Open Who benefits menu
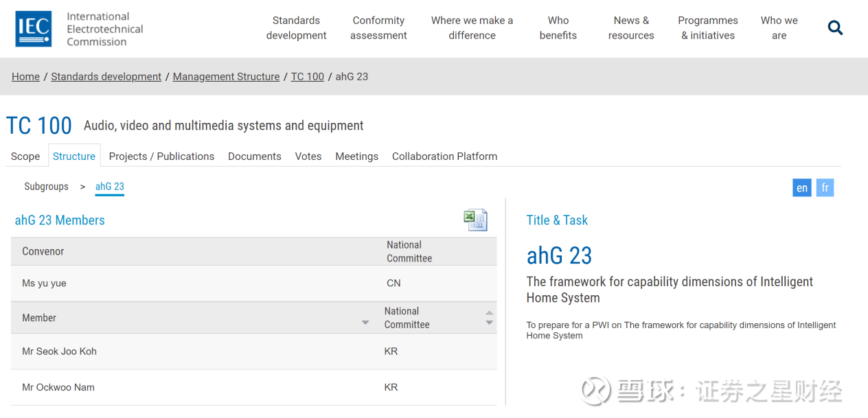Image resolution: width=868 pixels, height=418 pixels. coord(558,28)
